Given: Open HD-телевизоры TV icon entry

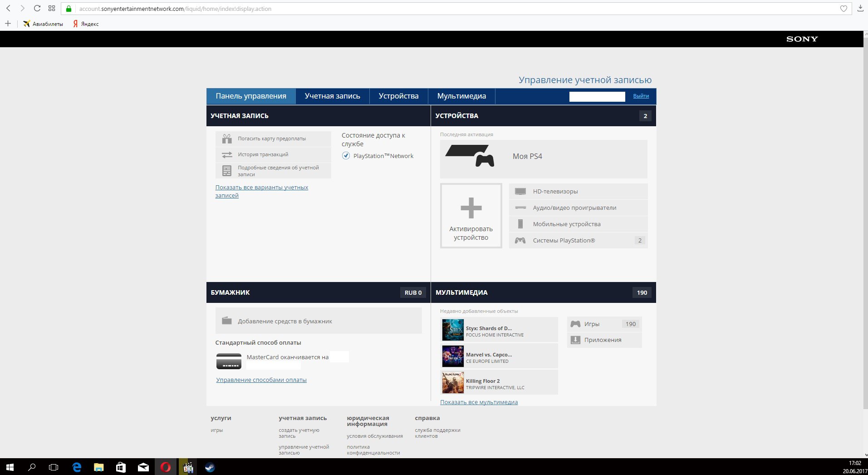Looking at the screenshot, I should click(520, 192).
